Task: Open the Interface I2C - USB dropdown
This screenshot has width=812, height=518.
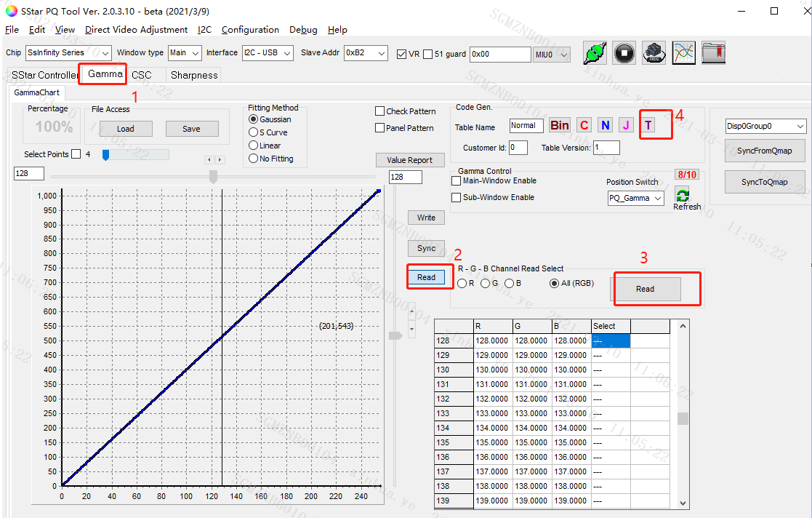Action: (268, 53)
